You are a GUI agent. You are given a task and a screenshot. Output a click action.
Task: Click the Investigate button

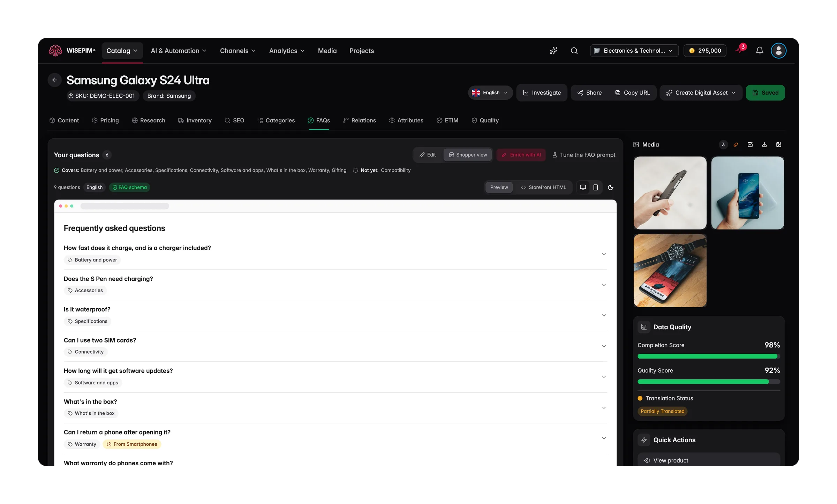tap(542, 93)
